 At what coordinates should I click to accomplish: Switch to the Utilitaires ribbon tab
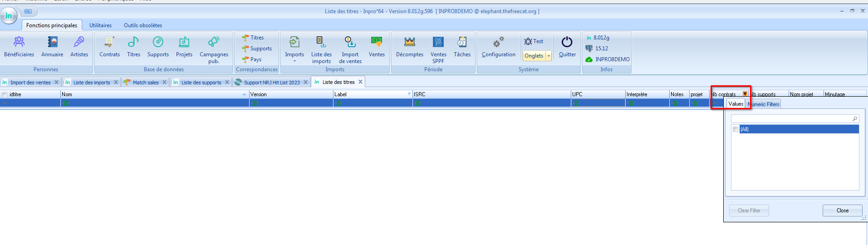(100, 25)
